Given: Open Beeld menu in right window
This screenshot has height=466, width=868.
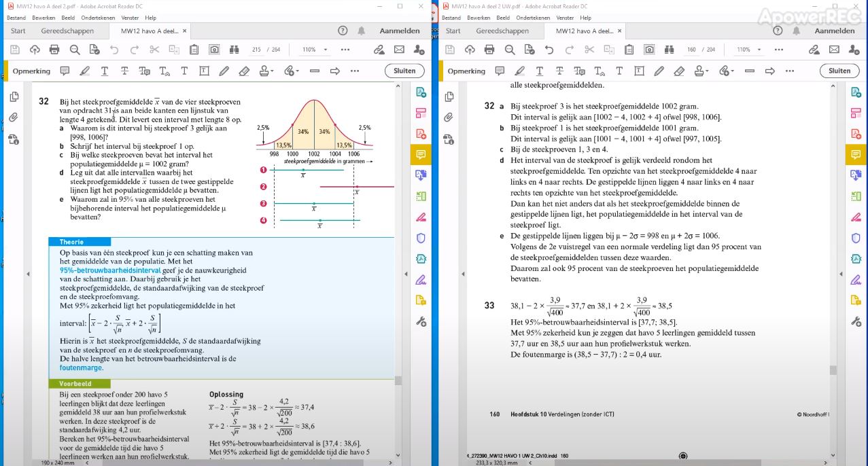Looking at the screenshot, I should pyautogui.click(x=503, y=18).
